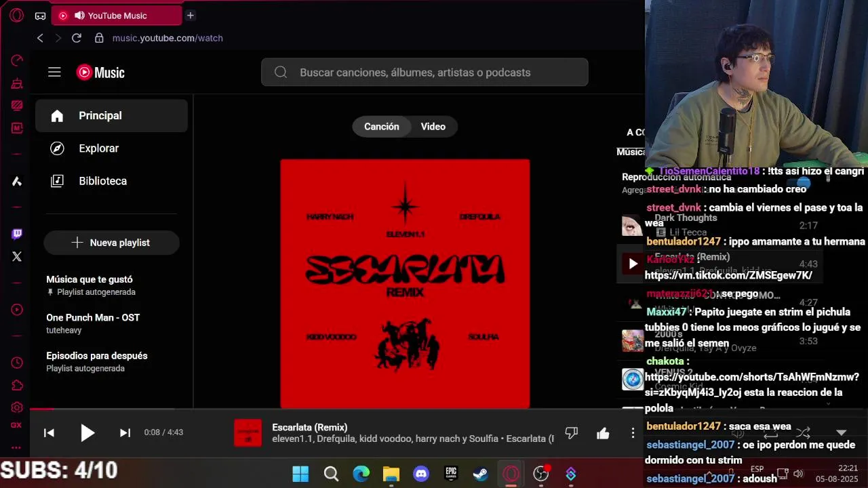The image size is (868, 488).
Task: Click the site padlock icon in address bar
Action: pos(99,38)
